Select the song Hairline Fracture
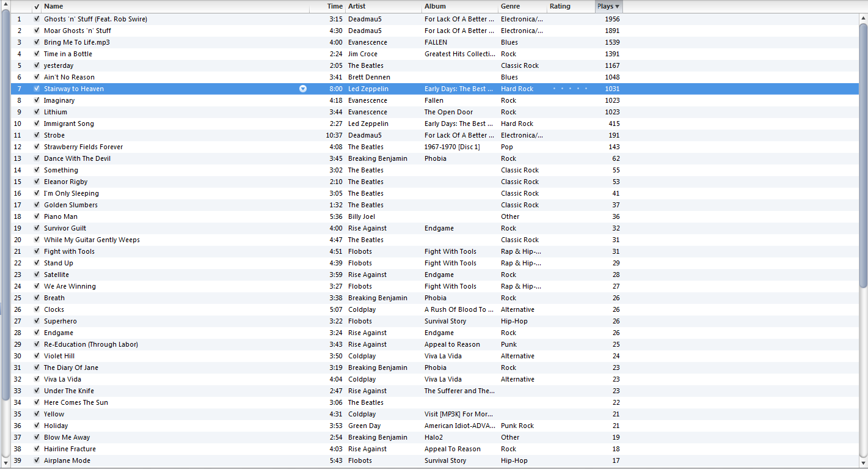 pos(70,449)
